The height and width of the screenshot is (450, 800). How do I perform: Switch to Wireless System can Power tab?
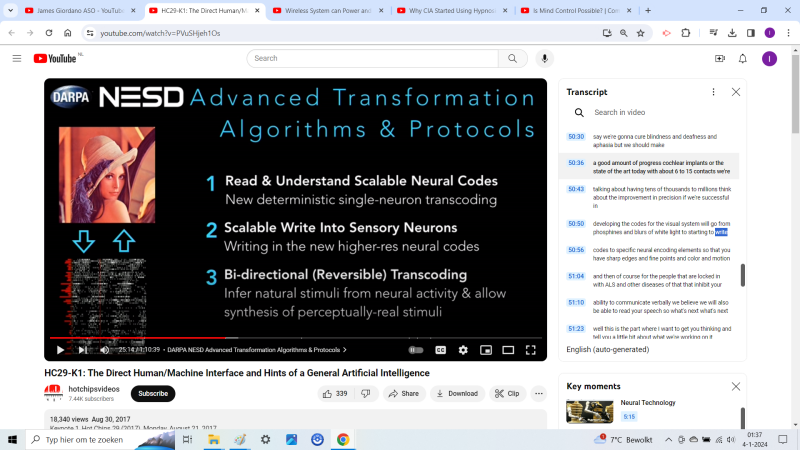328,10
